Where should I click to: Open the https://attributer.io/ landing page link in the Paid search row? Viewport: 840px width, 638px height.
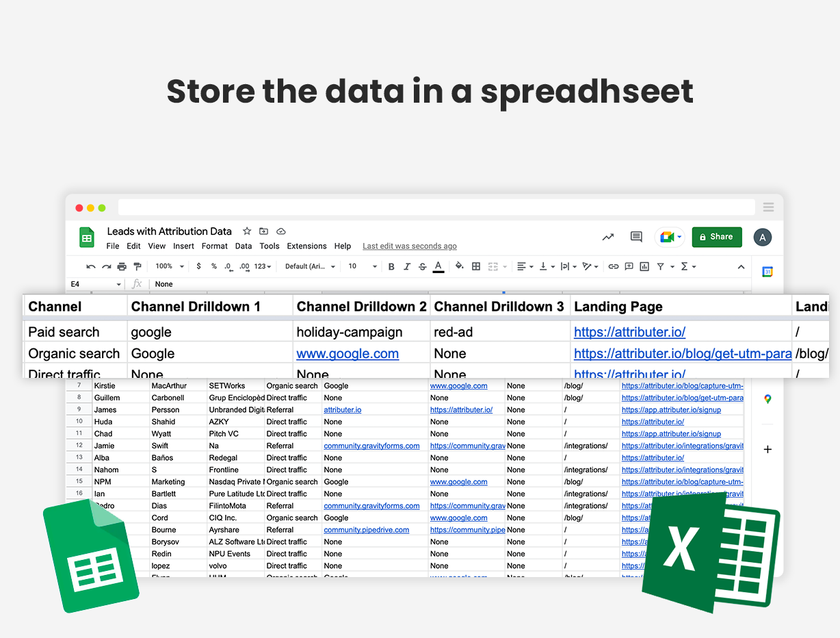(629, 332)
